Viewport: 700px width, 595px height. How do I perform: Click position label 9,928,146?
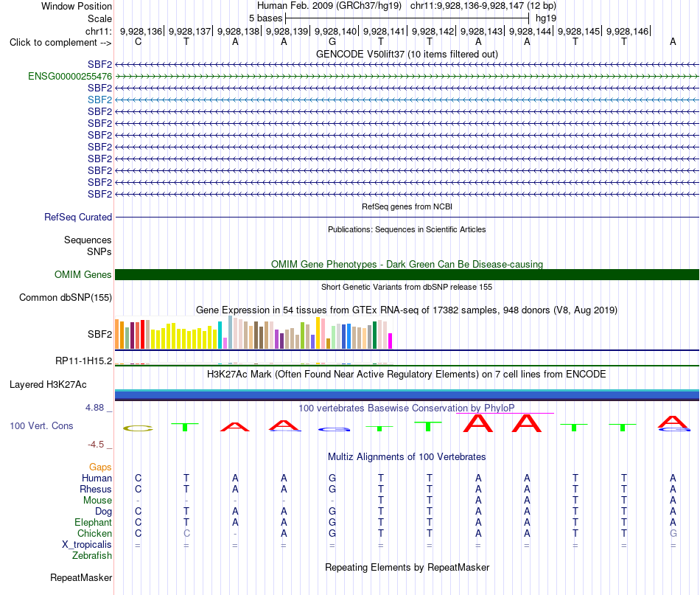pyautogui.click(x=627, y=31)
